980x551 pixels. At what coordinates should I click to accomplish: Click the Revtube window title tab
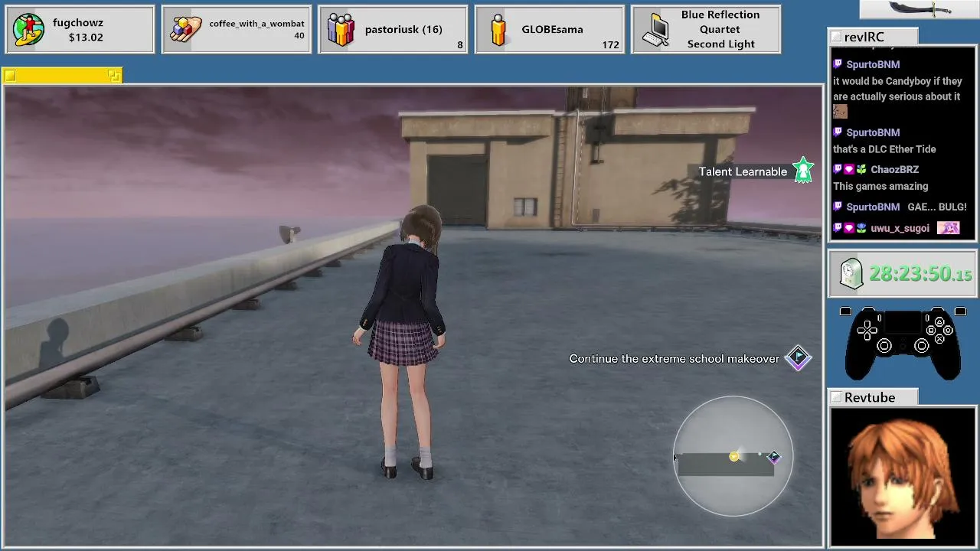tap(873, 397)
